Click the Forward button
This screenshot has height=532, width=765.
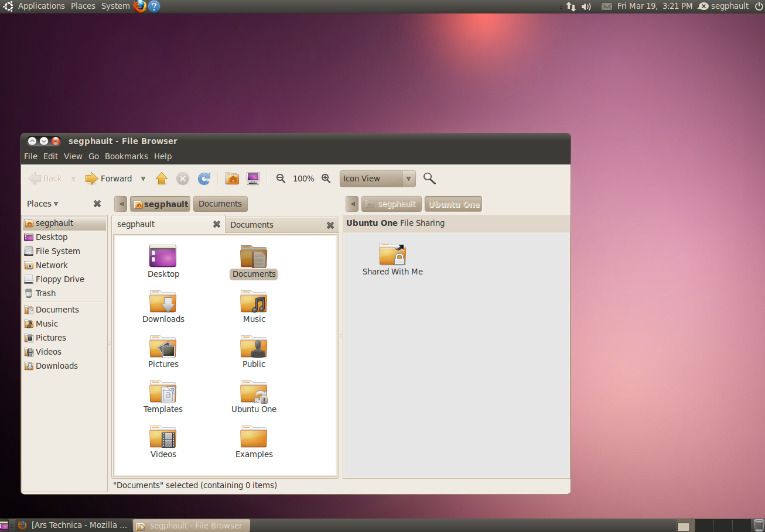(108, 179)
